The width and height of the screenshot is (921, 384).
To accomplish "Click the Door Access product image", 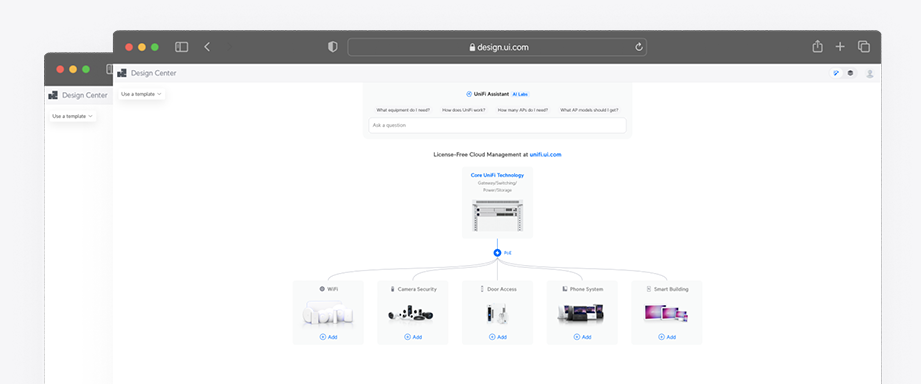I will pyautogui.click(x=497, y=313).
